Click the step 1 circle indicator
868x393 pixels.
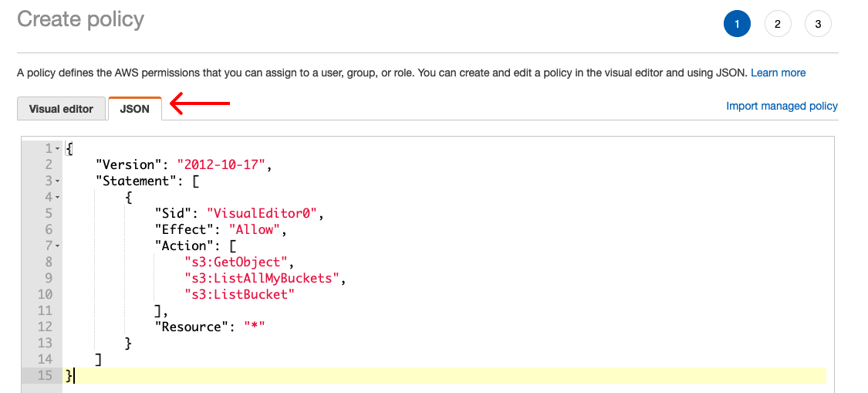coord(737,24)
